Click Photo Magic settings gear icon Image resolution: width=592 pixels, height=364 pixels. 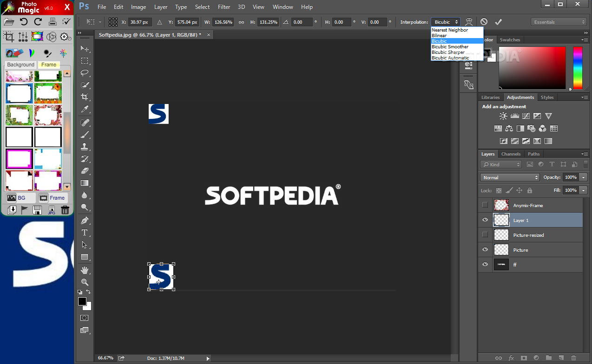pyautogui.click(x=66, y=37)
